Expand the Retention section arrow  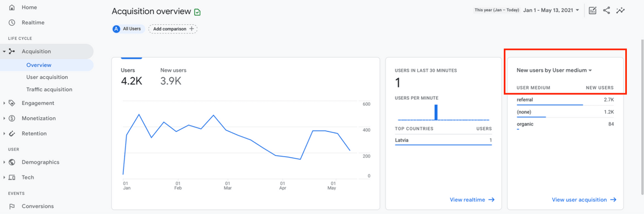click(x=4, y=134)
